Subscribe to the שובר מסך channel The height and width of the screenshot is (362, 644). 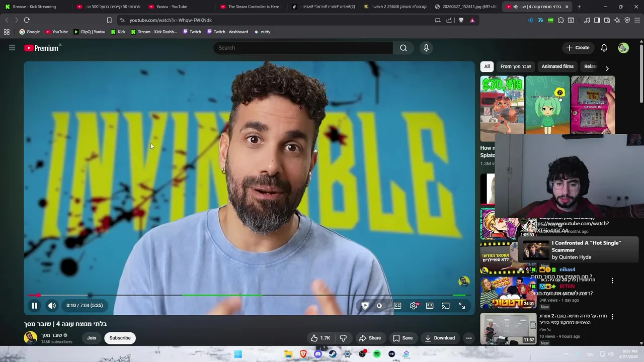[x=120, y=338]
